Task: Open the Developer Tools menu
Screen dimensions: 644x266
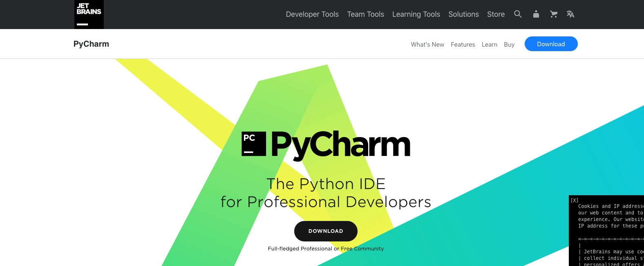Action: coord(312,14)
